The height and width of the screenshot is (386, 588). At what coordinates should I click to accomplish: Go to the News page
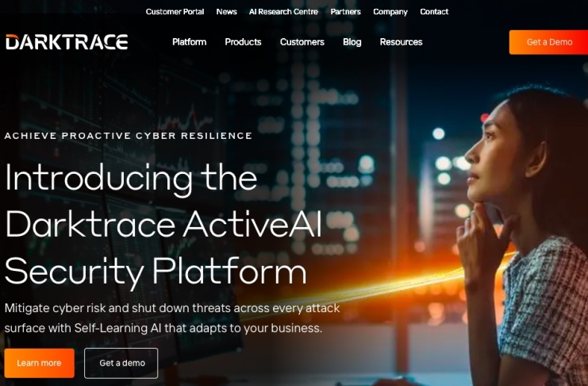click(226, 12)
